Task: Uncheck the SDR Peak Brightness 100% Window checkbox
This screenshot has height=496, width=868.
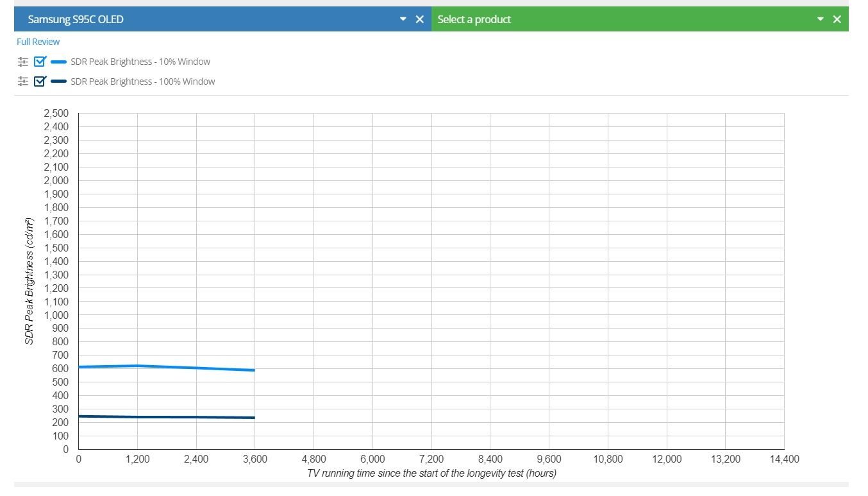Action: (x=40, y=81)
